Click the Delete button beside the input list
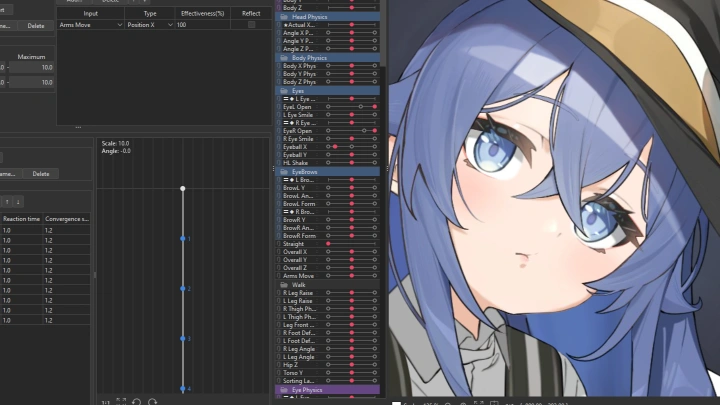Screen dimensions: 720x405 [x=36, y=26]
